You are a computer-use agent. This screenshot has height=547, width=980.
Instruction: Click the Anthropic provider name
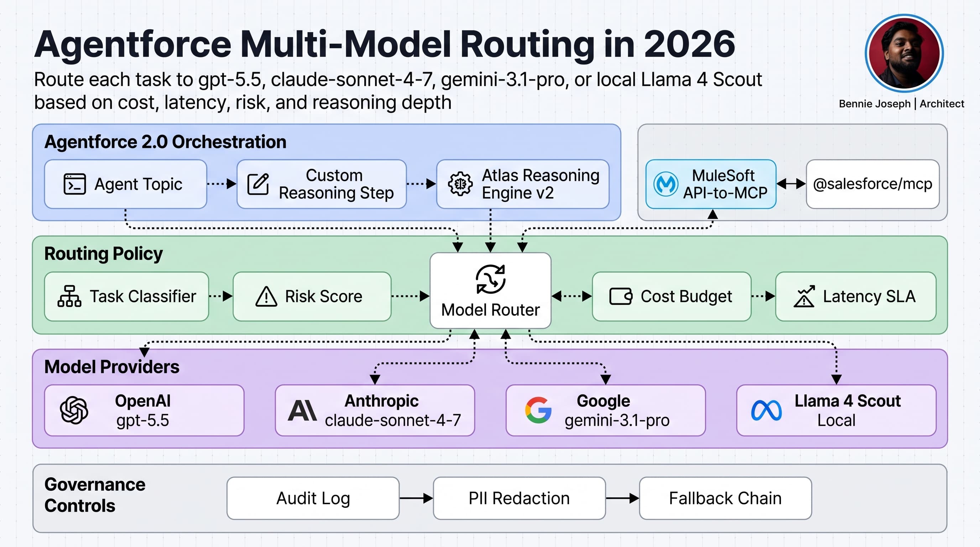click(x=382, y=401)
